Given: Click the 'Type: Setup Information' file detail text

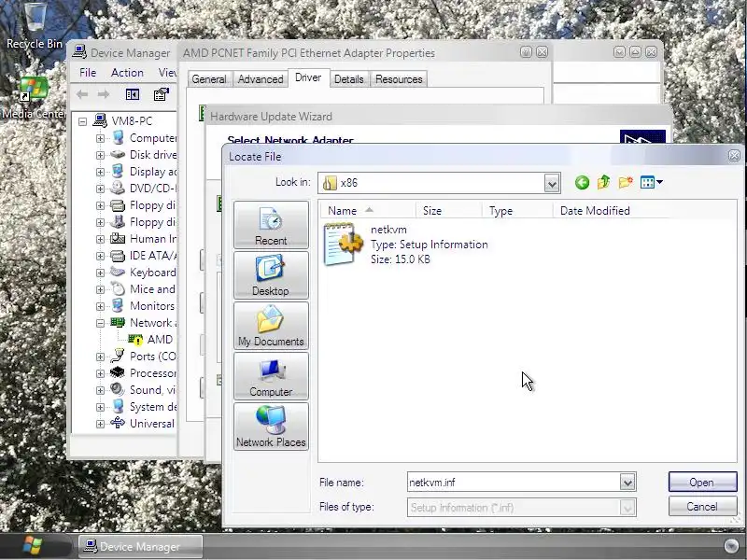Looking at the screenshot, I should (430, 245).
